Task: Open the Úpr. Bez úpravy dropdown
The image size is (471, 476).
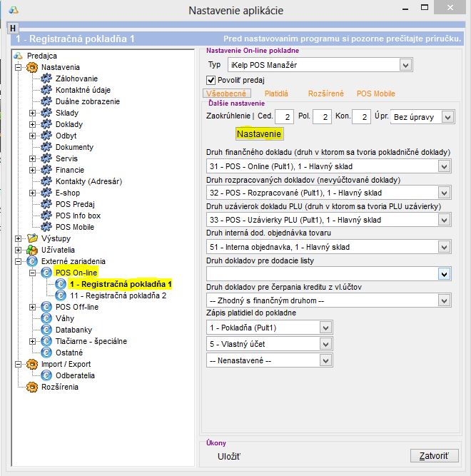Action: point(447,116)
